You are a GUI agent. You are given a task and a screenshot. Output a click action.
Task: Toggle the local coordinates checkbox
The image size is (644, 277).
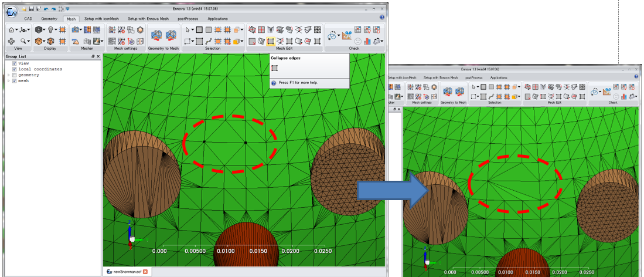15,69
